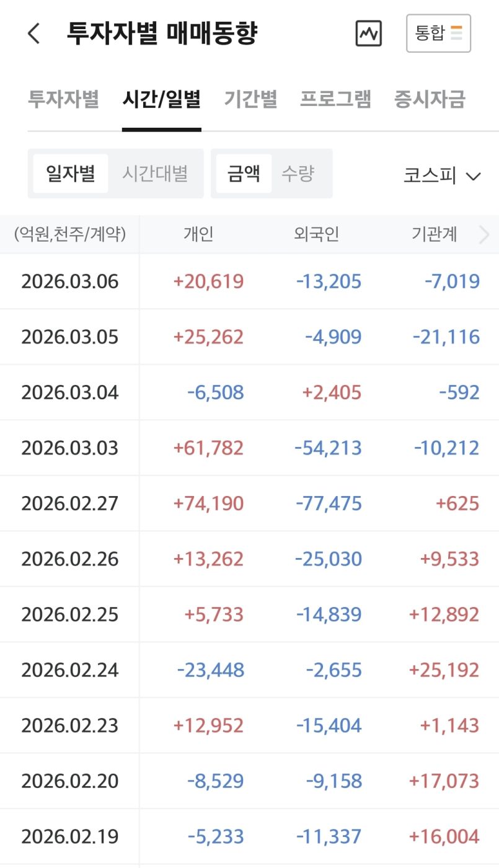The image size is (499, 868).
Task: Toggle display to 수량
Action: pos(298,174)
